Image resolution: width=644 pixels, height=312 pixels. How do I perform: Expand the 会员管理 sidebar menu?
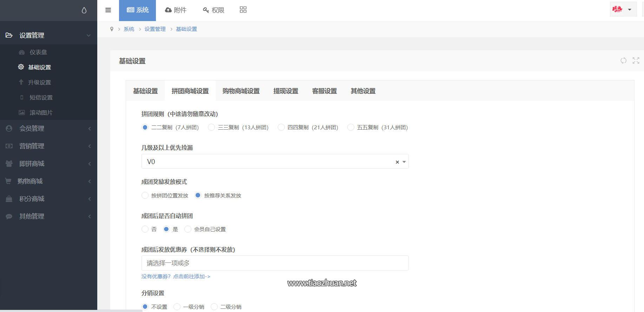click(x=48, y=129)
